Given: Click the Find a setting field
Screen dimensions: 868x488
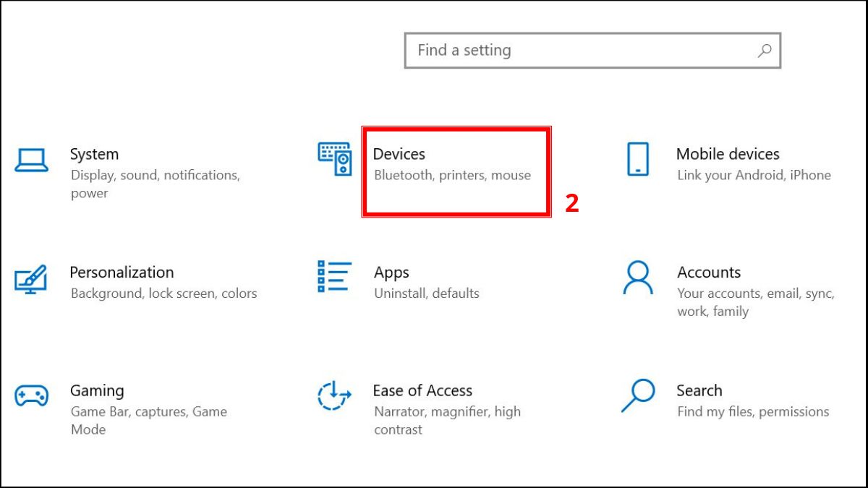Looking at the screenshot, I should (x=579, y=51).
